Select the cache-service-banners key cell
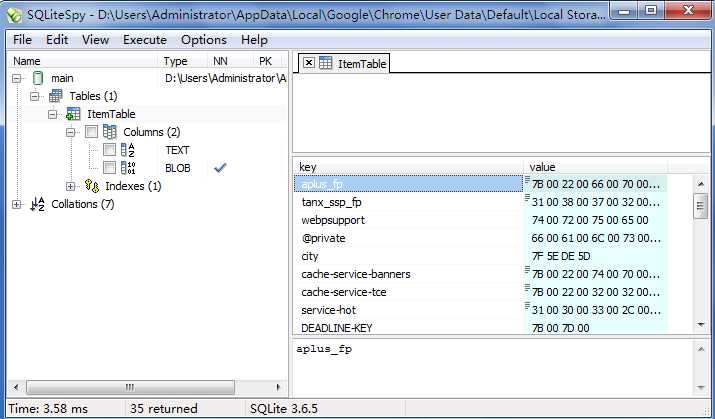715x419 pixels. click(x=409, y=274)
